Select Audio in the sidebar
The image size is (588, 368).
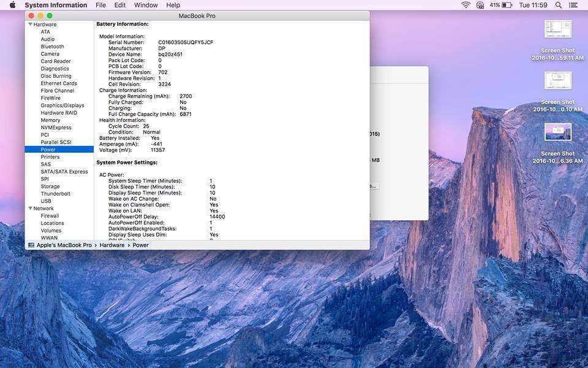[48, 39]
